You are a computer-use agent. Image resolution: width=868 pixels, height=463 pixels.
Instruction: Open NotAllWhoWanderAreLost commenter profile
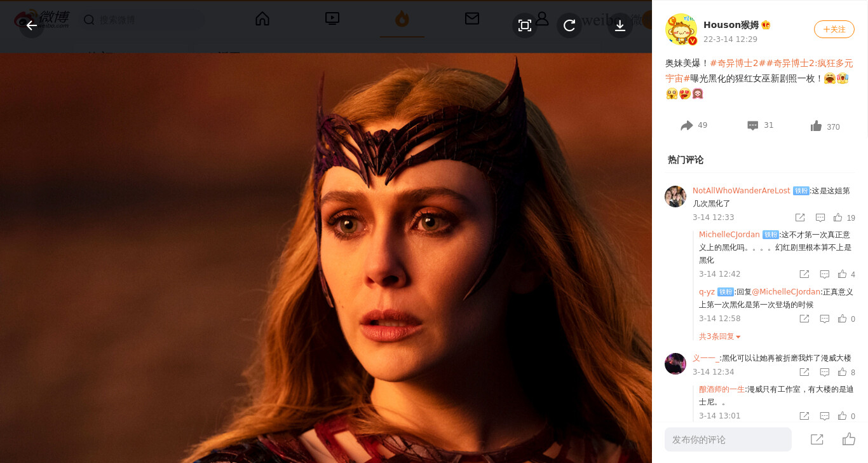[741, 191]
